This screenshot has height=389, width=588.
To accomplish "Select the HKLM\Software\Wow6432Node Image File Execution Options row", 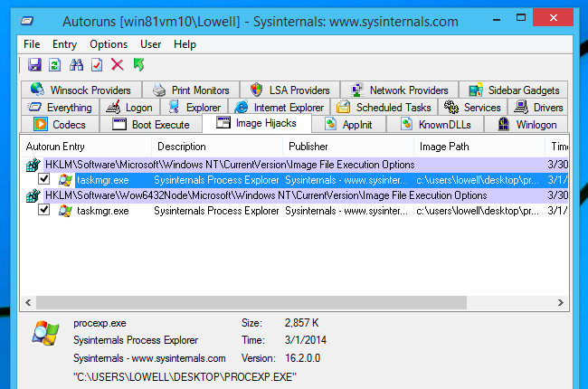I will 295,195.
